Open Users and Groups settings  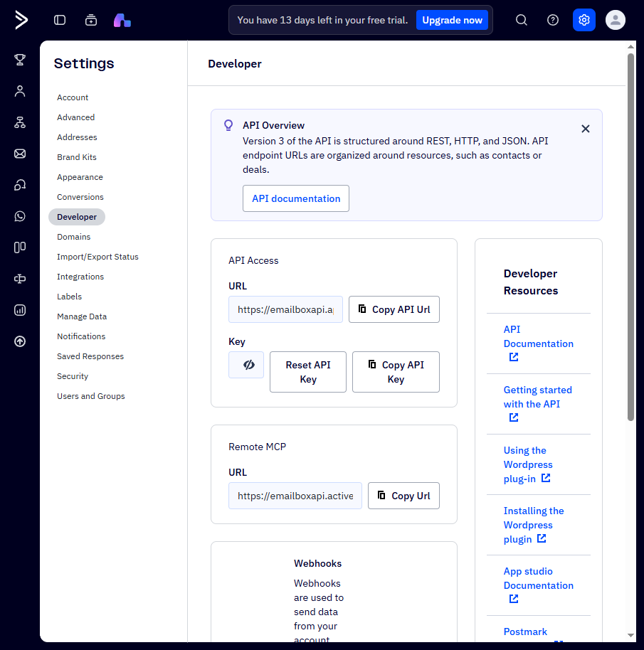[x=91, y=396]
